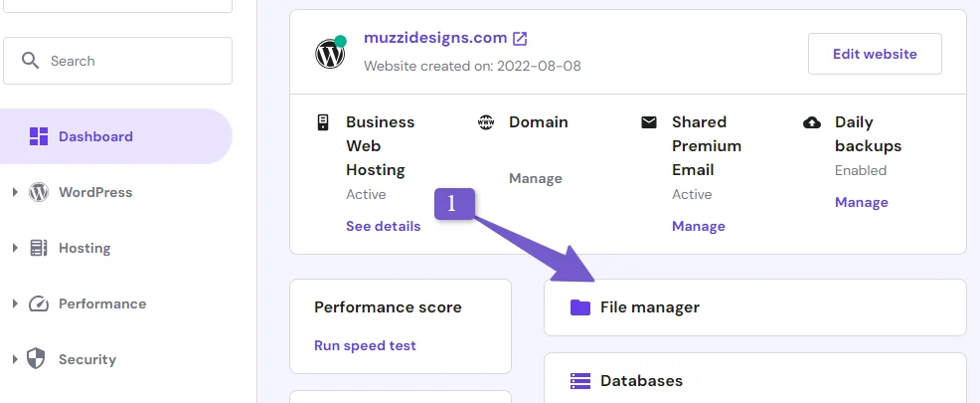The width and height of the screenshot is (980, 403).
Task: Click Run speed test link
Action: [365, 345]
